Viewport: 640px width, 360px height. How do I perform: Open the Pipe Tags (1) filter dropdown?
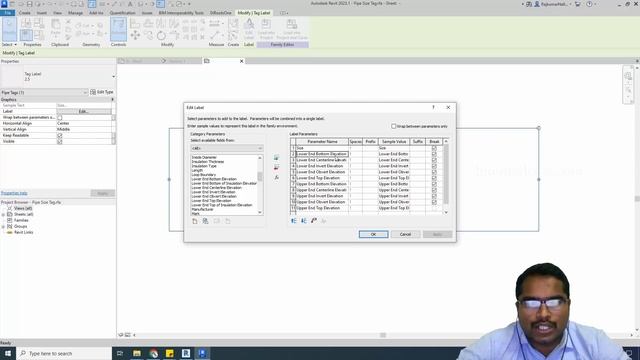coord(44,93)
